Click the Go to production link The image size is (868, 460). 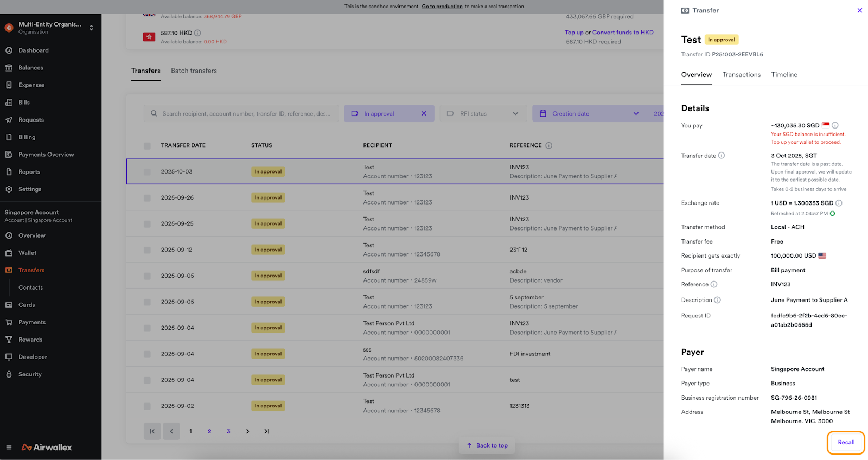coord(442,7)
